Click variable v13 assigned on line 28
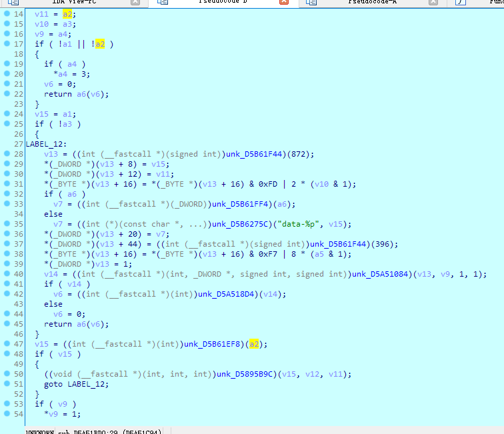 [51, 154]
